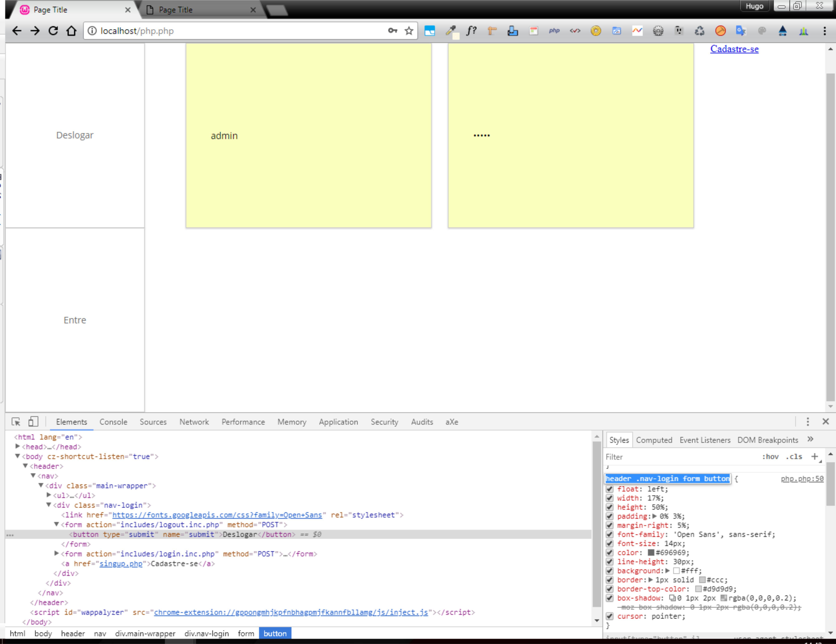Image resolution: width=836 pixels, height=644 pixels.
Task: Open the aXe blue triangle extension icon
Action: (782, 31)
